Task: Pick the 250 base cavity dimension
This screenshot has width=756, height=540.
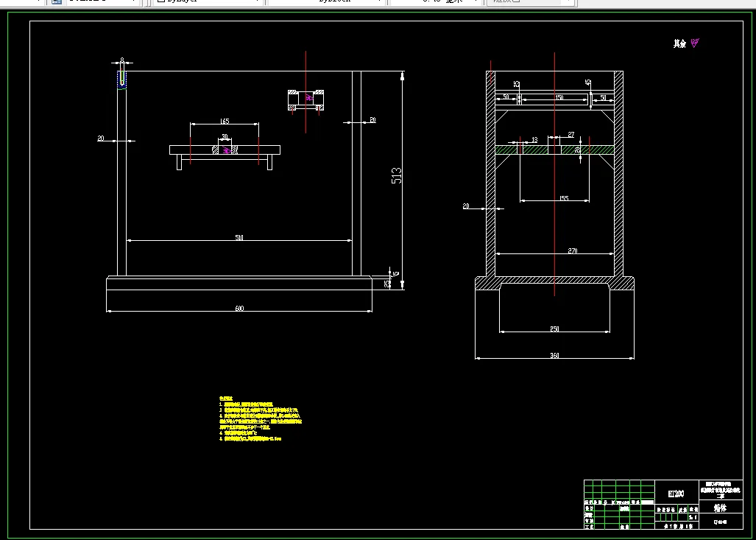Action: point(554,329)
